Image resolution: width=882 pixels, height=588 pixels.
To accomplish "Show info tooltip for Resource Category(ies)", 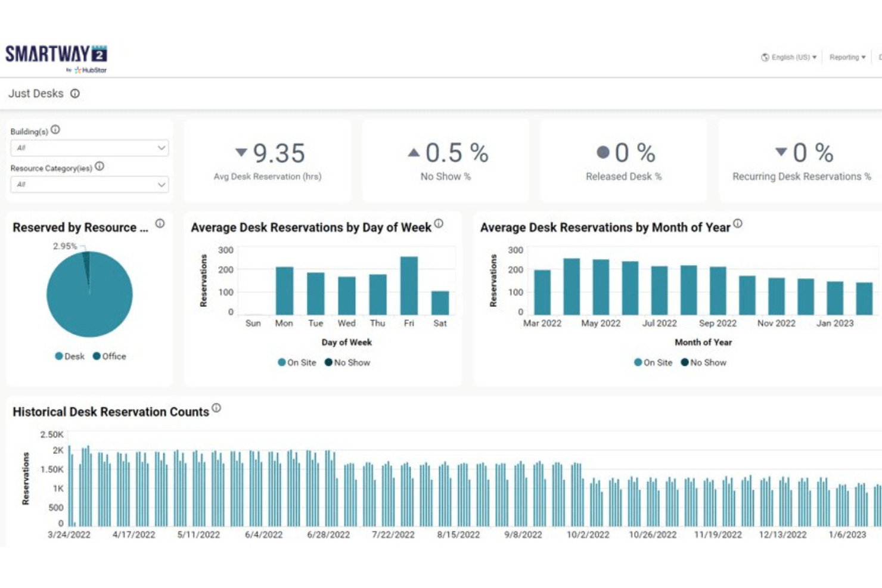I will 100,166.
